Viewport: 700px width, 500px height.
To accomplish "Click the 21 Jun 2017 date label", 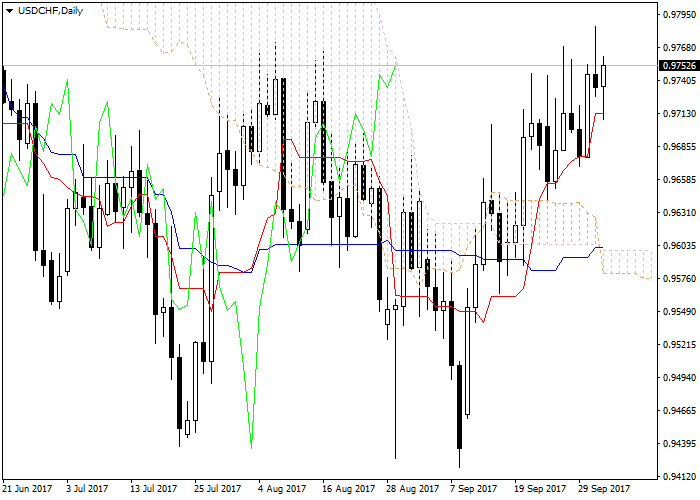I will click(x=27, y=489).
